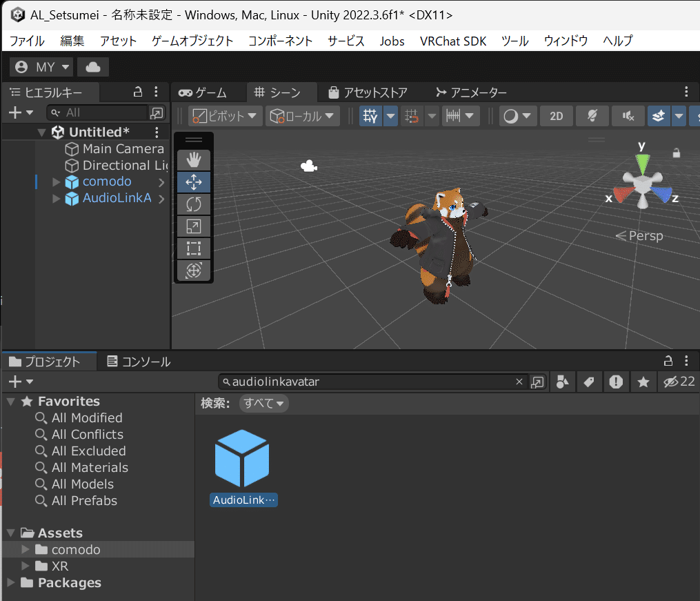Lock the Hierarchy panel
700x601 pixels.
[x=138, y=92]
